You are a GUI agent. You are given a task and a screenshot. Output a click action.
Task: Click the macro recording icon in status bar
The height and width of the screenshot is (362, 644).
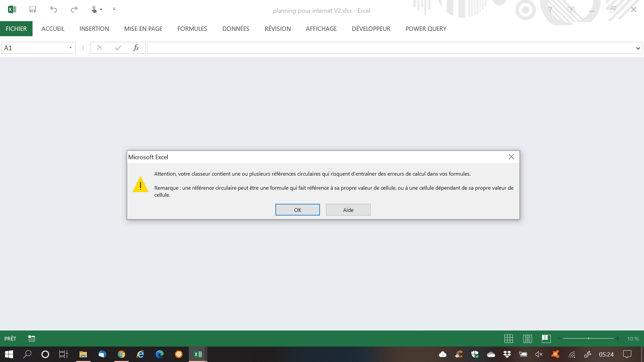(x=32, y=339)
